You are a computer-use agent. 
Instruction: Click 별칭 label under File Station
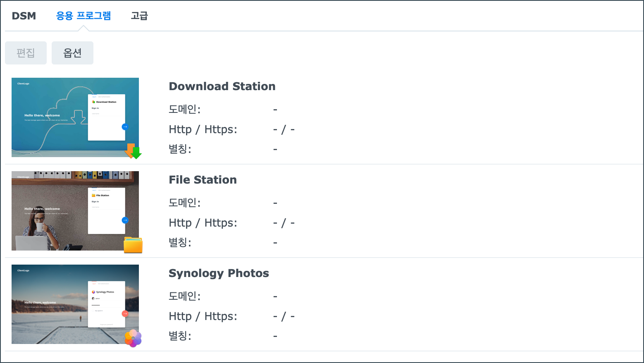coord(180,243)
